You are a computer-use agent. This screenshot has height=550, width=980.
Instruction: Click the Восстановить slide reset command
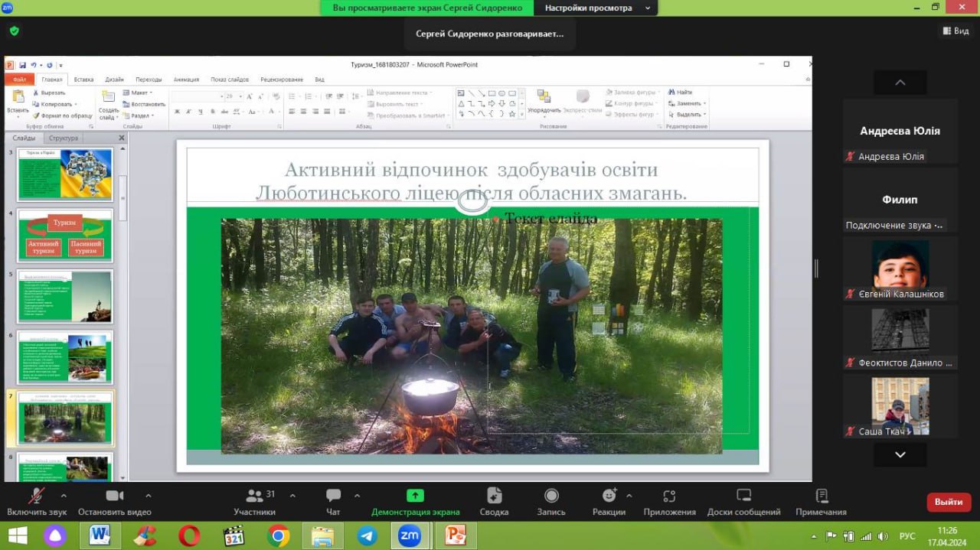144,104
